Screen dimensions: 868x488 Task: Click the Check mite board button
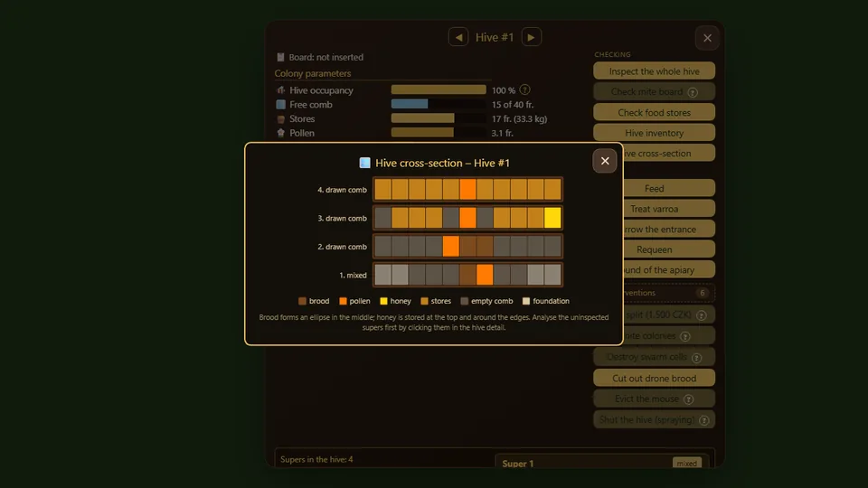(654, 92)
